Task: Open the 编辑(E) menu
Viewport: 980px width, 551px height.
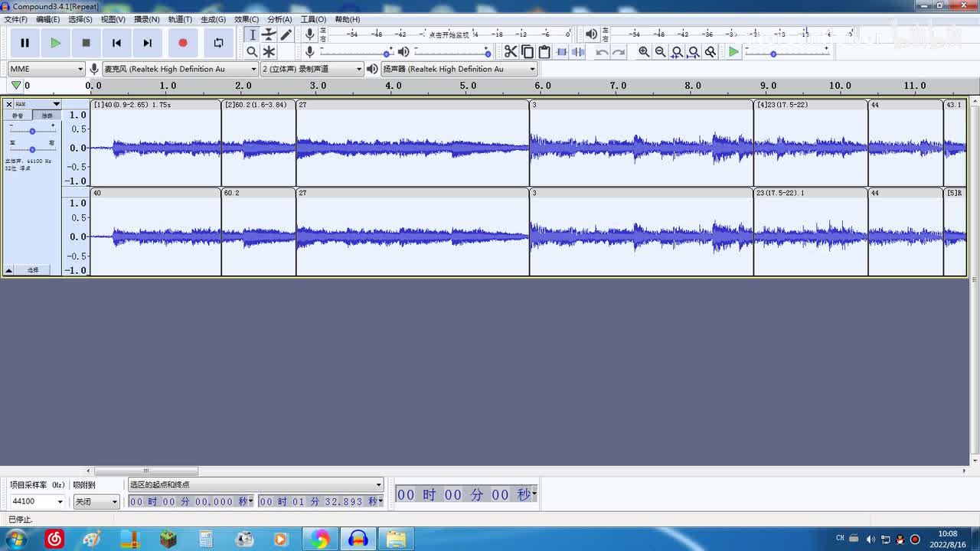Action: (48, 19)
